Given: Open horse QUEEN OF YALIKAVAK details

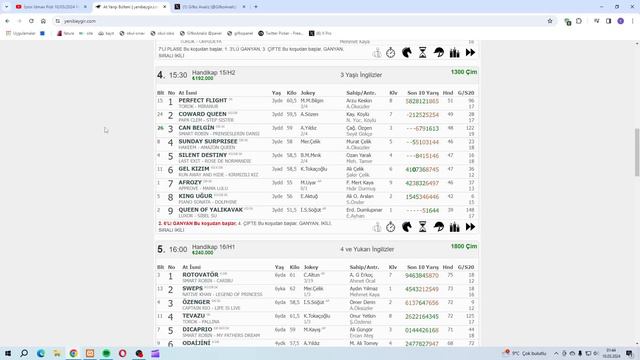Looking at the screenshot, I should click(x=211, y=210).
